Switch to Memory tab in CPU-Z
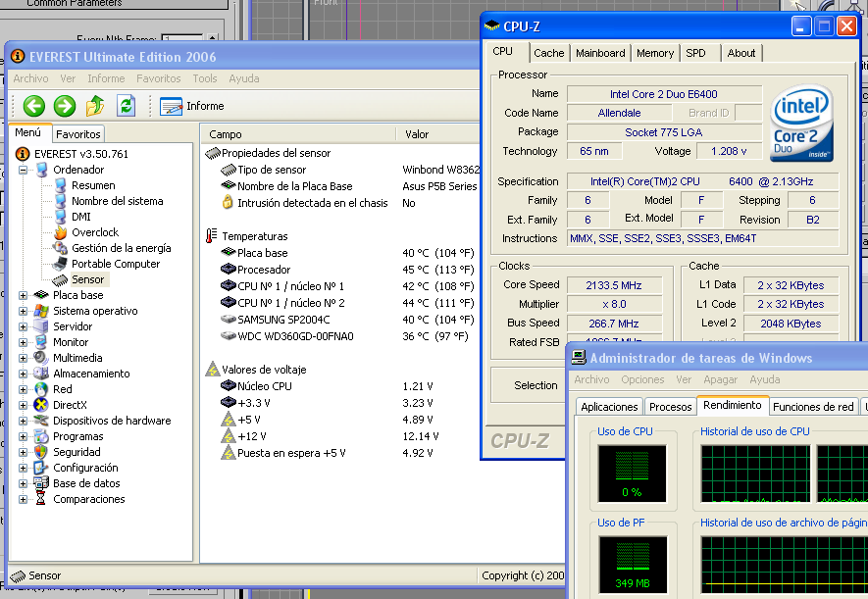This screenshot has height=599, width=868. (x=655, y=53)
